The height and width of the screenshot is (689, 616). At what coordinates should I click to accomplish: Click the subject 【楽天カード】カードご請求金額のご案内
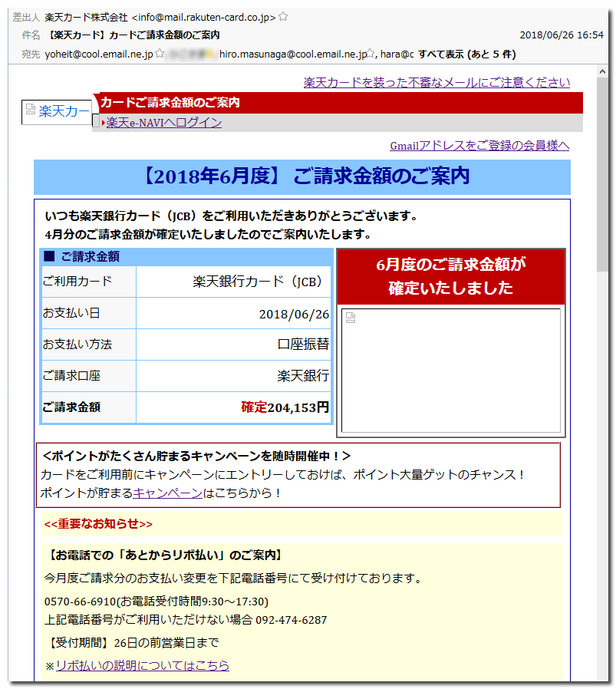tap(132, 35)
